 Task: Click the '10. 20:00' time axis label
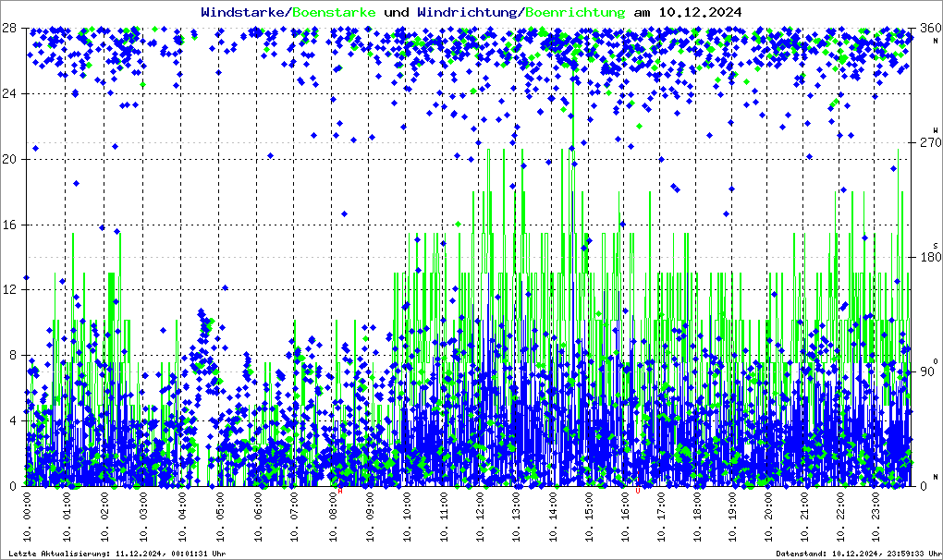click(x=768, y=517)
